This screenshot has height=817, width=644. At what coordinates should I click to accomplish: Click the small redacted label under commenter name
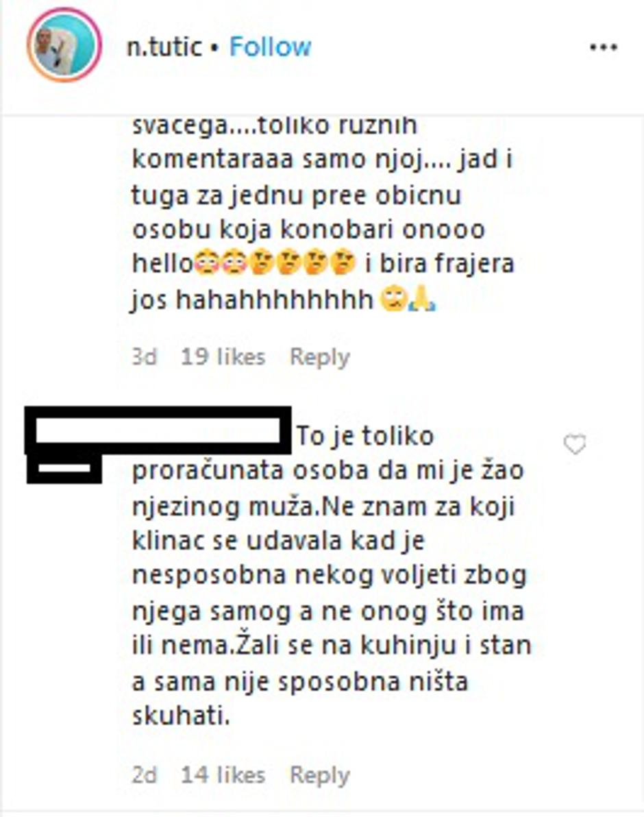pyautogui.click(x=64, y=470)
